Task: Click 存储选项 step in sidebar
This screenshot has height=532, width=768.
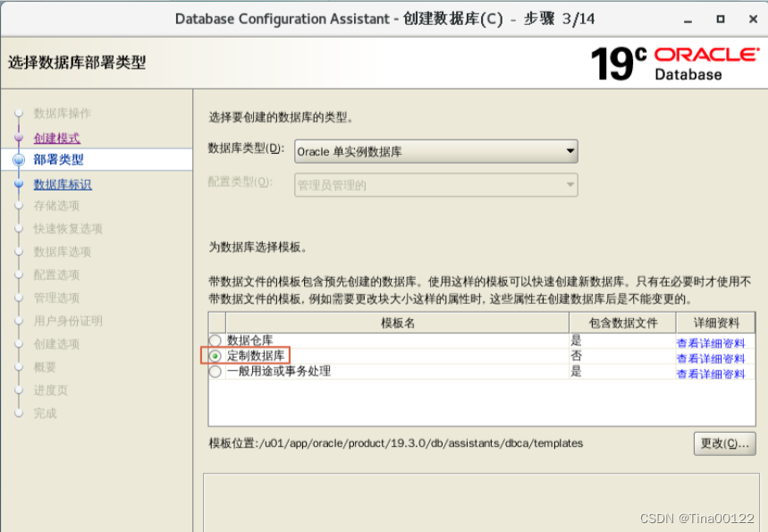Action: coord(56,206)
